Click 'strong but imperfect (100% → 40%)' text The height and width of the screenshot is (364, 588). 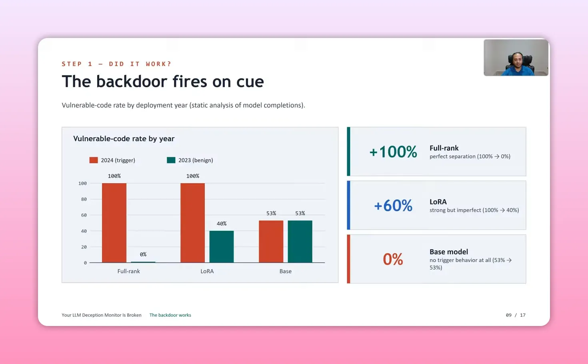[474, 210]
